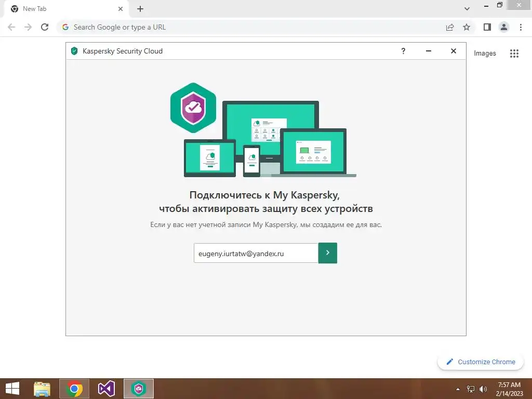Select Kaspersky taskbar icon
Viewport: 532px width, 399px height.
point(138,389)
